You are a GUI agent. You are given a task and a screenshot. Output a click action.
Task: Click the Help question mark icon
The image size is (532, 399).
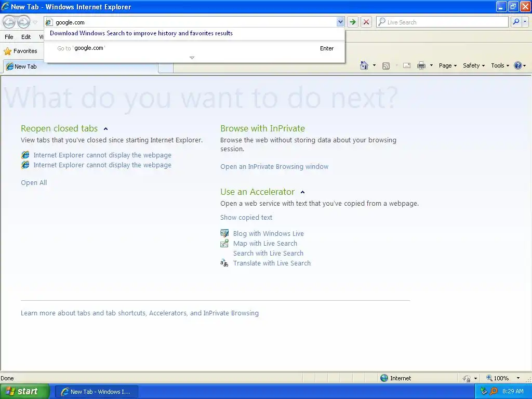pos(518,65)
